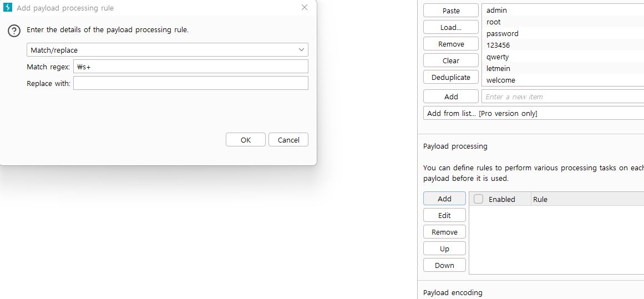Click the 'Enter a new item' field
644x299 pixels.
click(x=560, y=97)
